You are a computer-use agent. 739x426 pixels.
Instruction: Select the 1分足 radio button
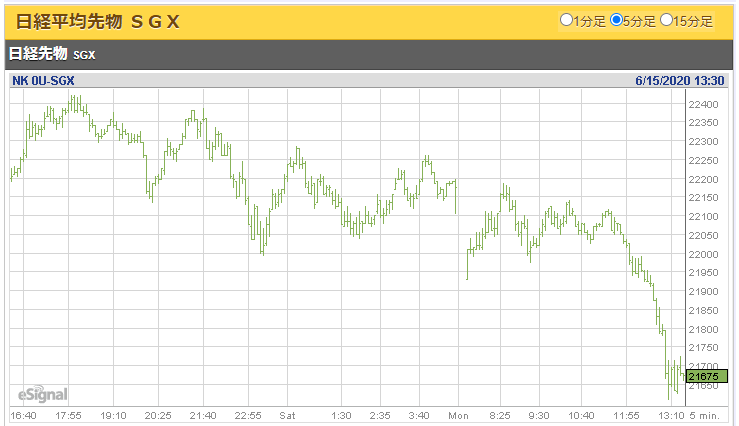[x=567, y=20]
